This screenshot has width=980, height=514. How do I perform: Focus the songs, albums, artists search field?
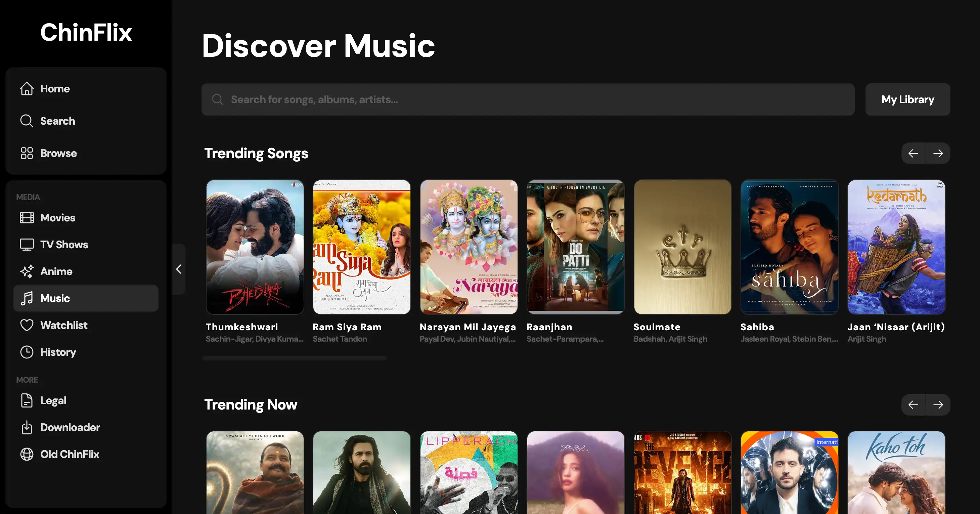coord(528,100)
